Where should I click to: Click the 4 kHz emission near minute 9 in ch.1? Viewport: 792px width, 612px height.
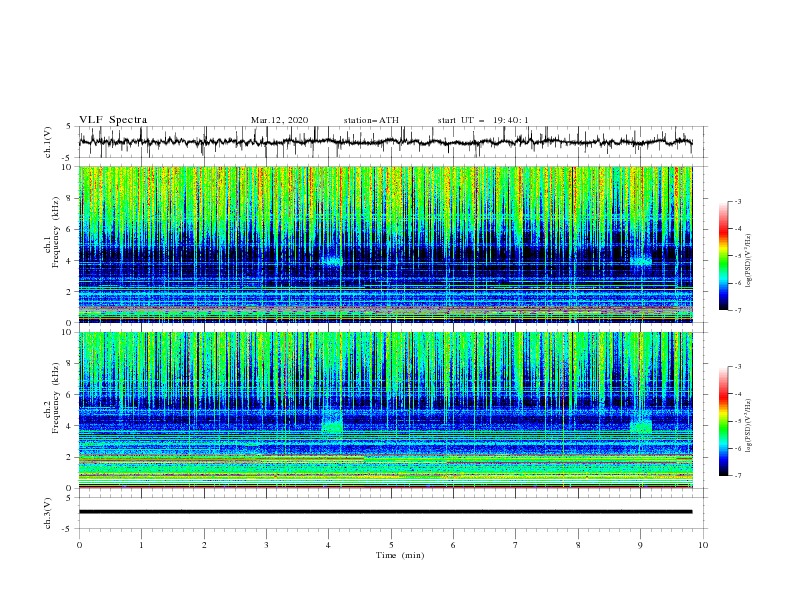(641, 261)
